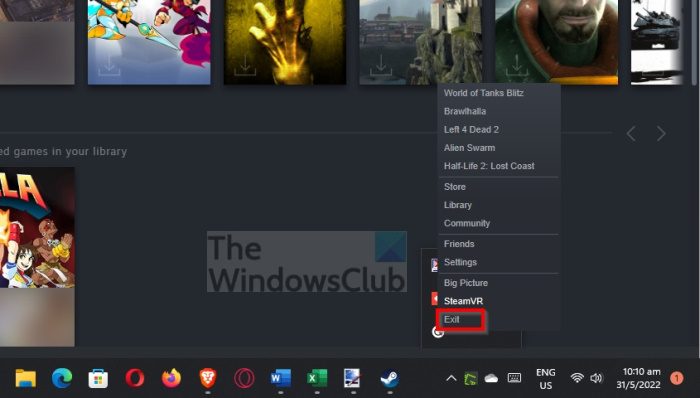
Task: Open Wi-Fi network status icon
Action: [x=577, y=378]
